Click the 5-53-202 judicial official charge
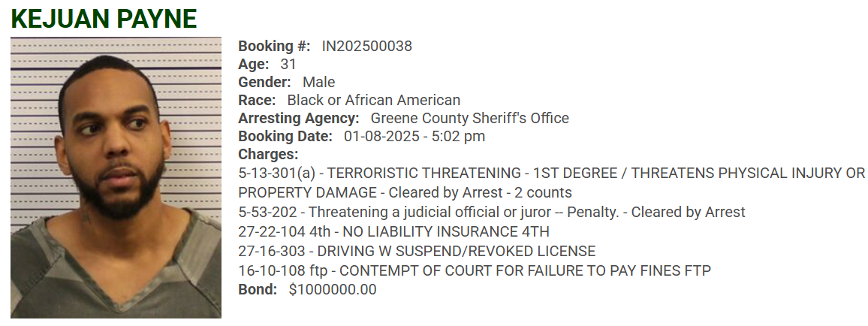The height and width of the screenshot is (326, 868). pos(491,213)
